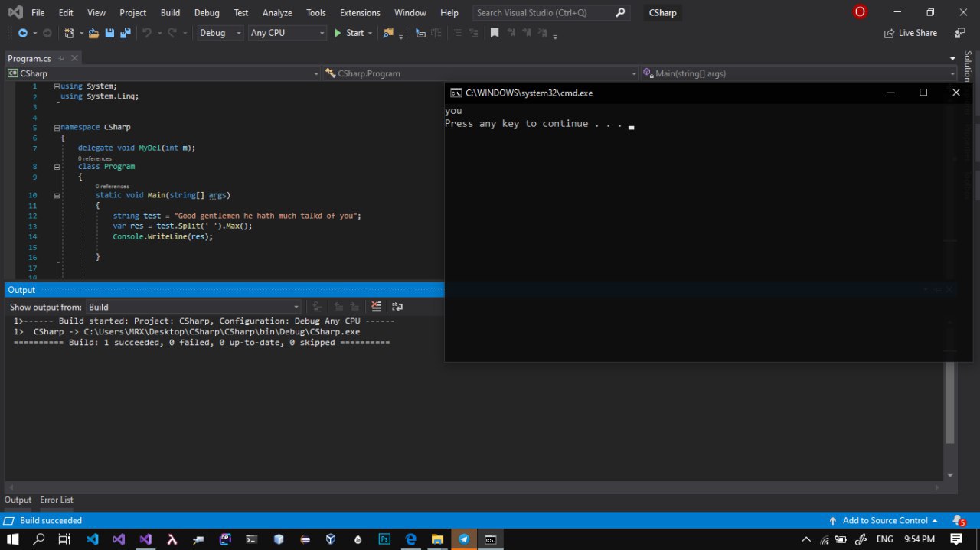Open the Main(string[] args) member dropdown

[x=799, y=73]
